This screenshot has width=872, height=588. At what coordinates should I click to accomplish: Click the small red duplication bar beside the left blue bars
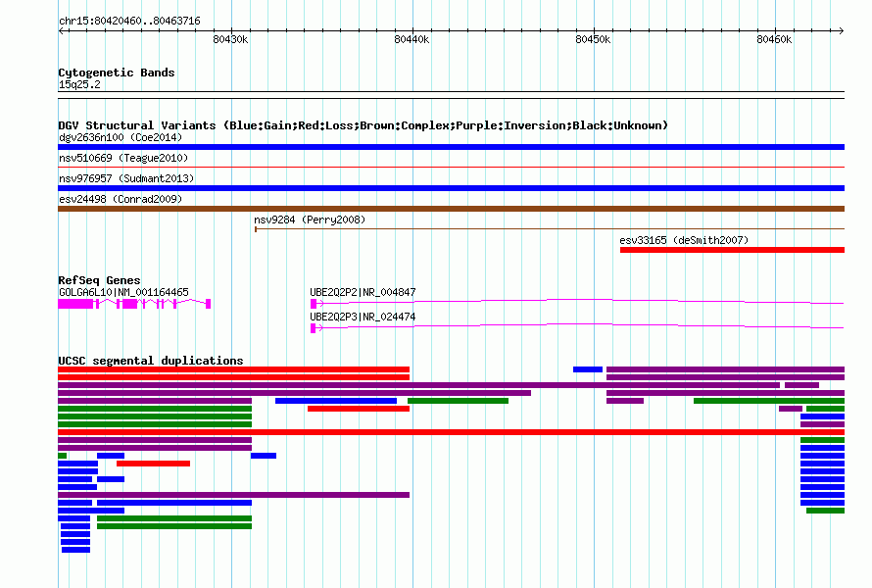(x=153, y=464)
